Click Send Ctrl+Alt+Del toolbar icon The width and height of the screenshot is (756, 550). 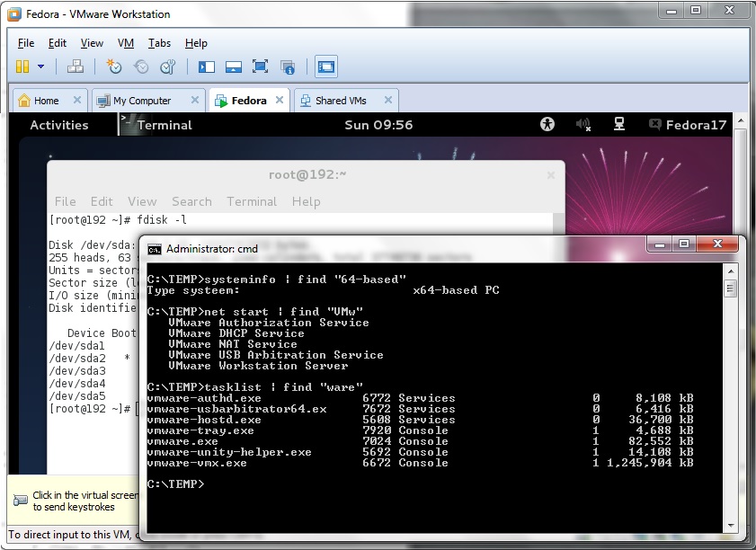click(76, 67)
